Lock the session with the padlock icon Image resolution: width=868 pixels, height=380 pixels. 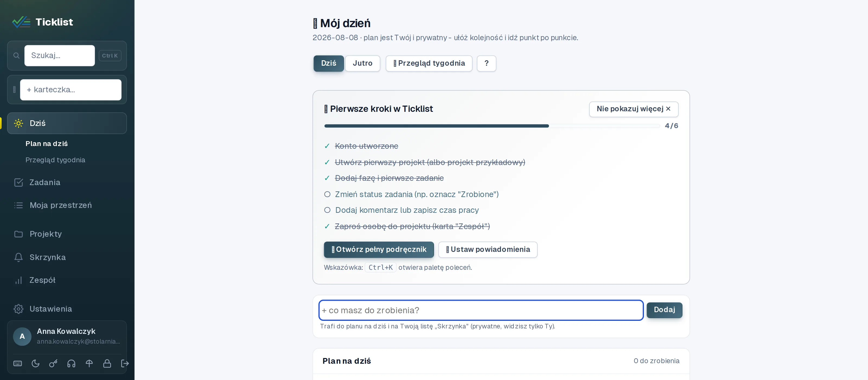click(x=107, y=363)
